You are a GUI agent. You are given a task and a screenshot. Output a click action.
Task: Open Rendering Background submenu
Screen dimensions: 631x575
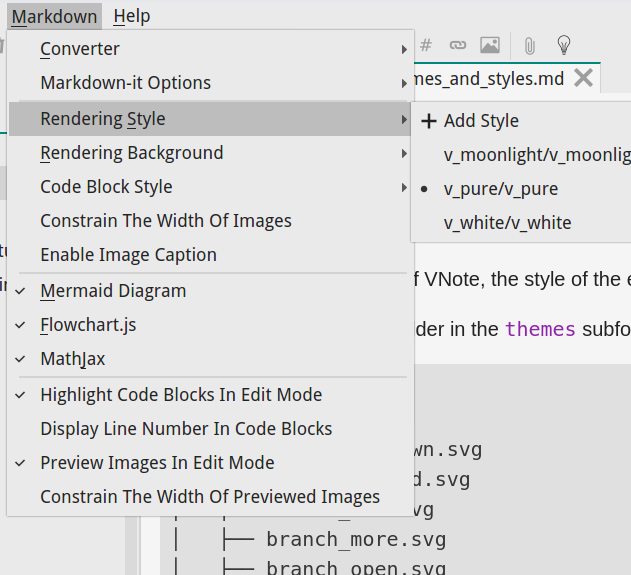[210, 153]
